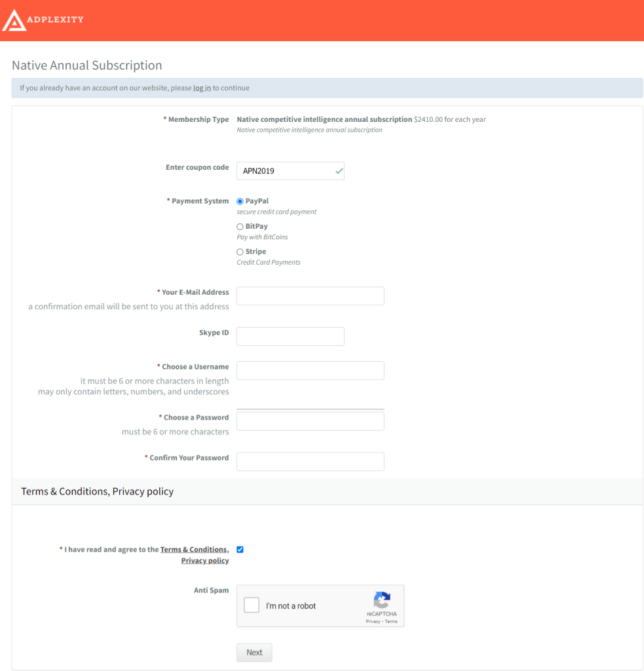
Task: Focus the coupon code field
Action: (x=290, y=171)
